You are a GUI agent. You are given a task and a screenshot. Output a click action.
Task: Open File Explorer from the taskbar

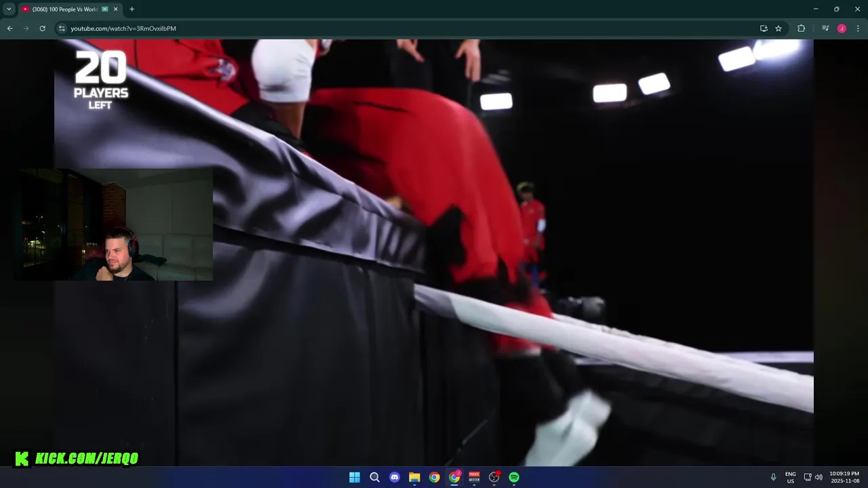[x=414, y=477]
